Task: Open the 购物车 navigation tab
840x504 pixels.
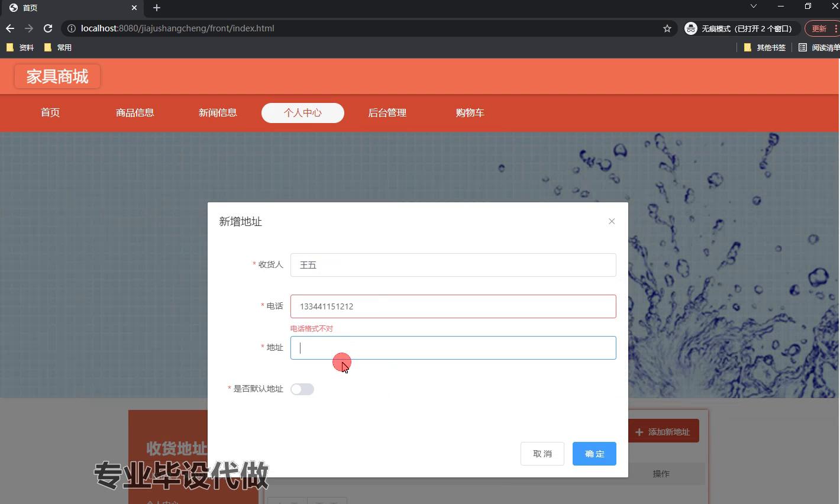Action: coord(470,113)
